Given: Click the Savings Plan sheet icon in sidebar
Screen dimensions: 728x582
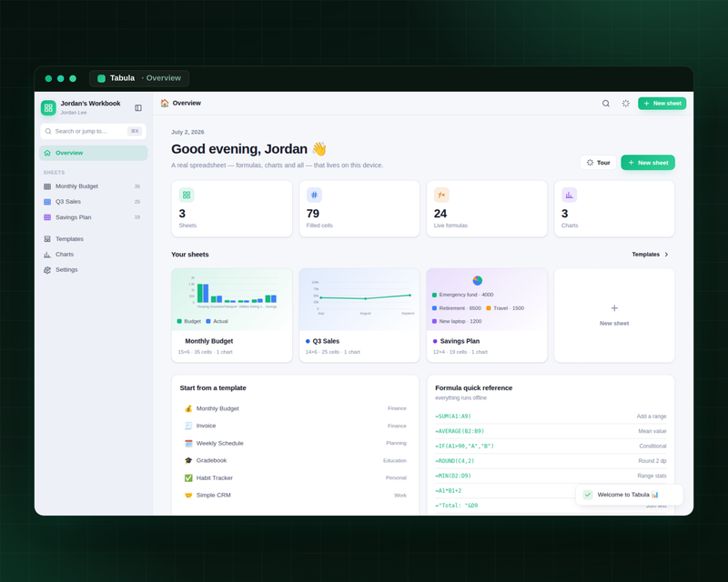Looking at the screenshot, I should coord(47,217).
